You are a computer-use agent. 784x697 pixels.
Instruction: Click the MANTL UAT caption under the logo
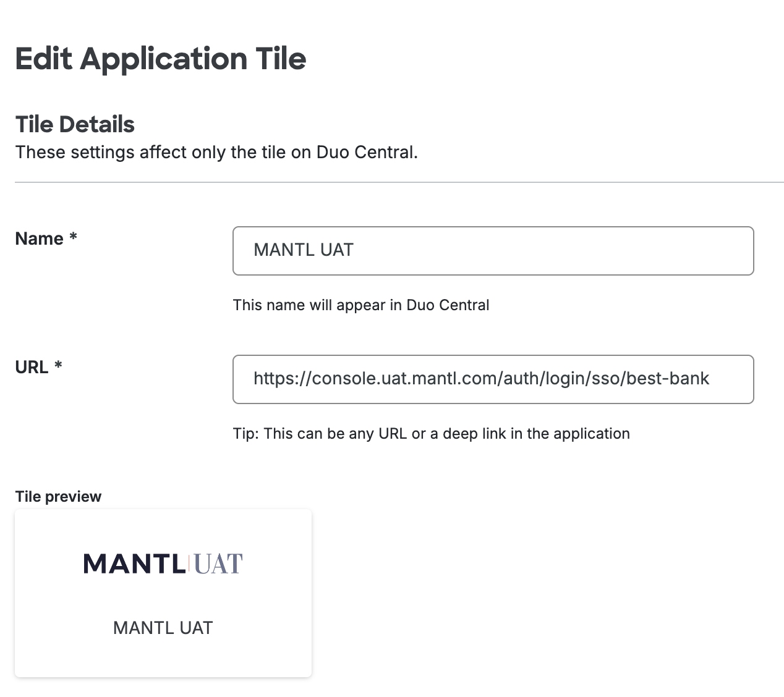(163, 628)
